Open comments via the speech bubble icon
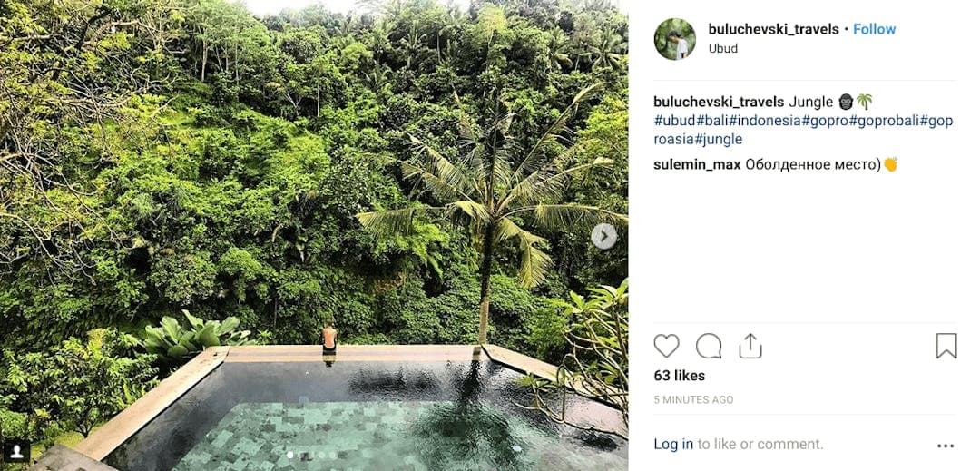Image resolution: width=980 pixels, height=471 pixels. 709,346
